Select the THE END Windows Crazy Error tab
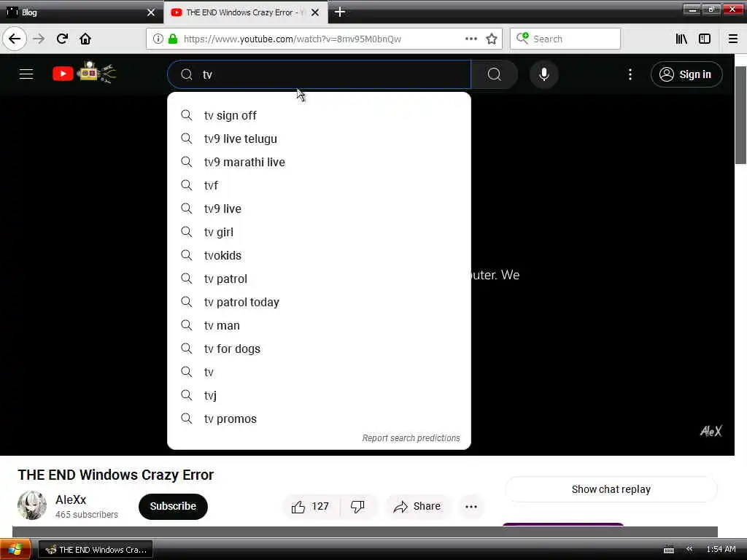The height and width of the screenshot is (560, 747). click(245, 12)
